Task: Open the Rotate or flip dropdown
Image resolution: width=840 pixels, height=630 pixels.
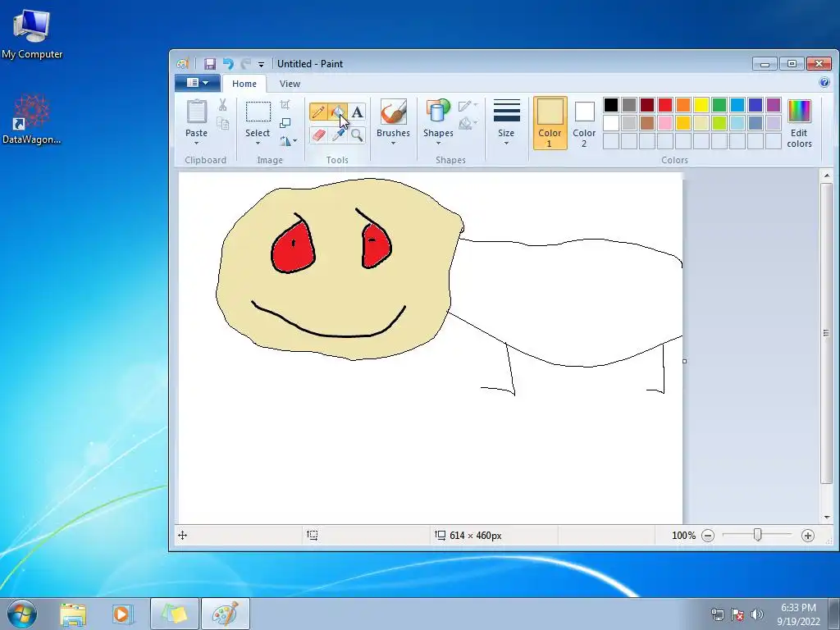Action: 288,141
